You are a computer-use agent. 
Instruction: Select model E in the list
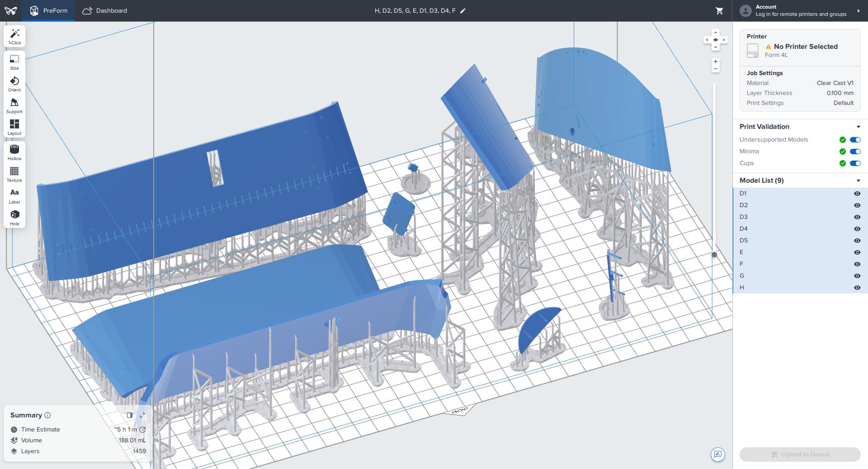coord(800,252)
